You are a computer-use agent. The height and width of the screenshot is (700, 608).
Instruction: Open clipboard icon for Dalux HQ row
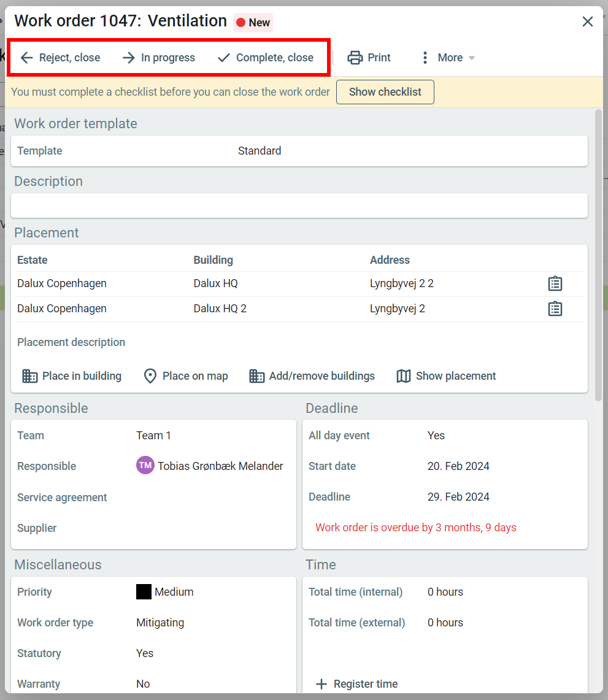point(555,283)
